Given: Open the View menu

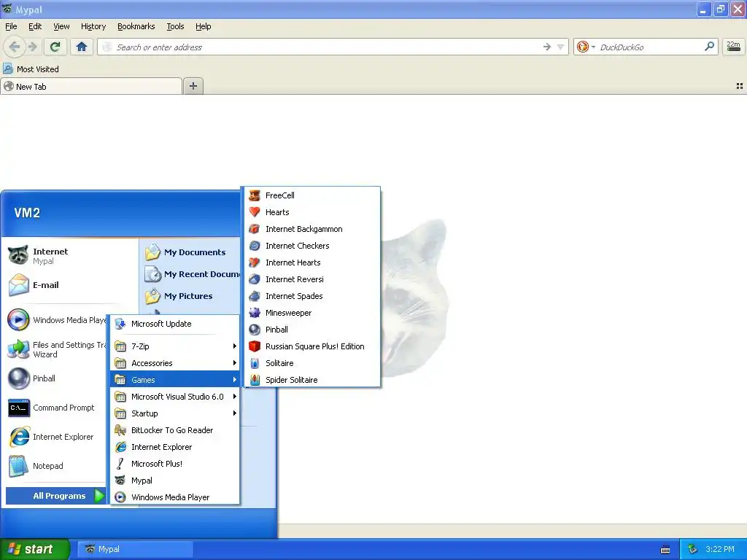Looking at the screenshot, I should pyautogui.click(x=61, y=26).
